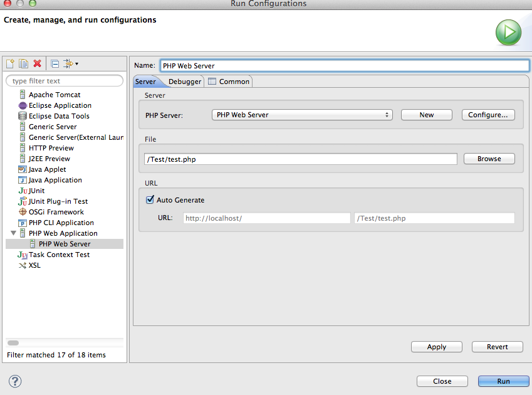Click the New server button
The image size is (532, 395).
(x=427, y=115)
